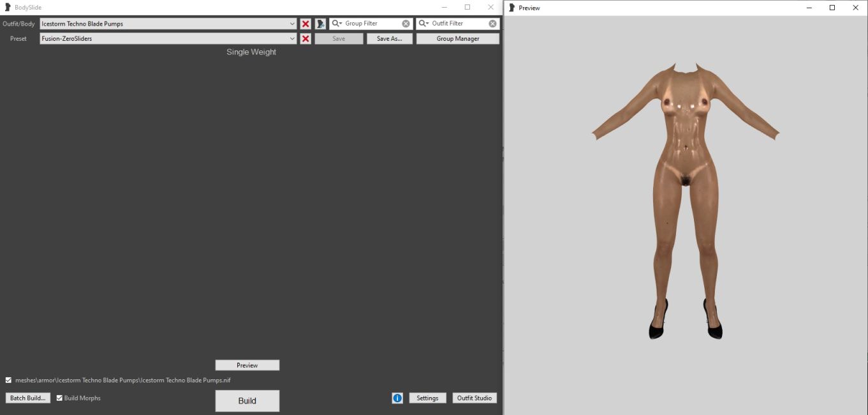The width and height of the screenshot is (868, 415).
Task: Maximize the Preview window
Action: (x=832, y=8)
